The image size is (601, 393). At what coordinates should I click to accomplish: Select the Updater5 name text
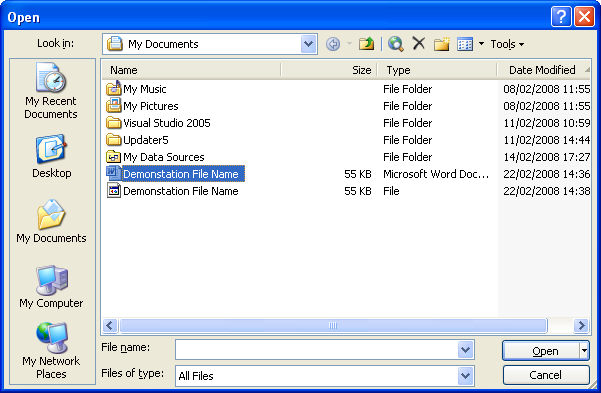(x=146, y=140)
